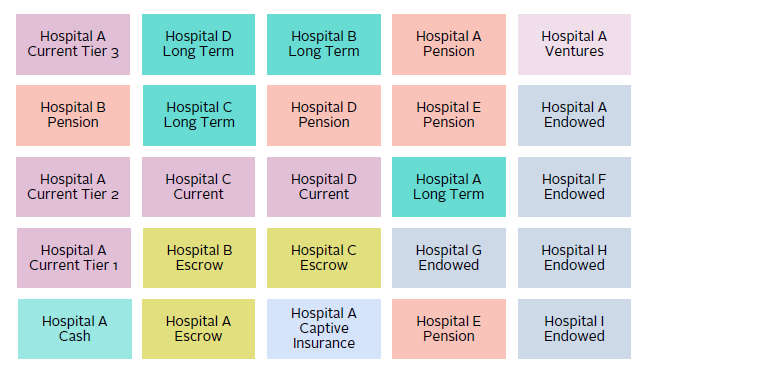Click the Hospital A Pension tile
The width and height of the screenshot is (761, 382).
coord(449,44)
